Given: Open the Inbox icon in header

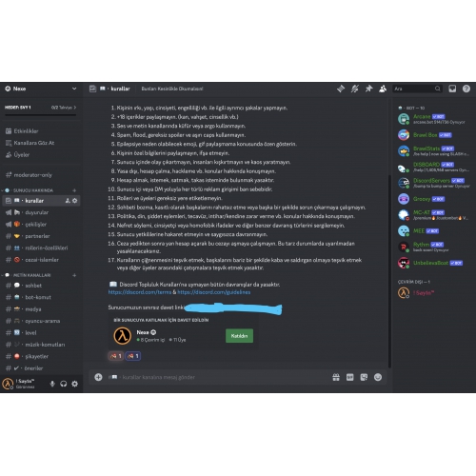Looking at the screenshot, I should pos(452,89).
